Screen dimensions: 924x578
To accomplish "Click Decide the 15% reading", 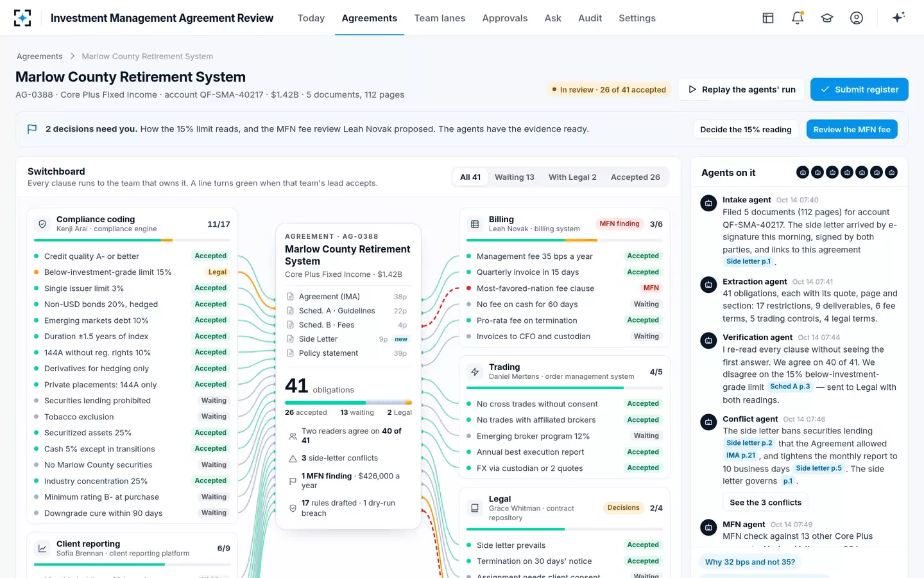I will coord(746,129).
